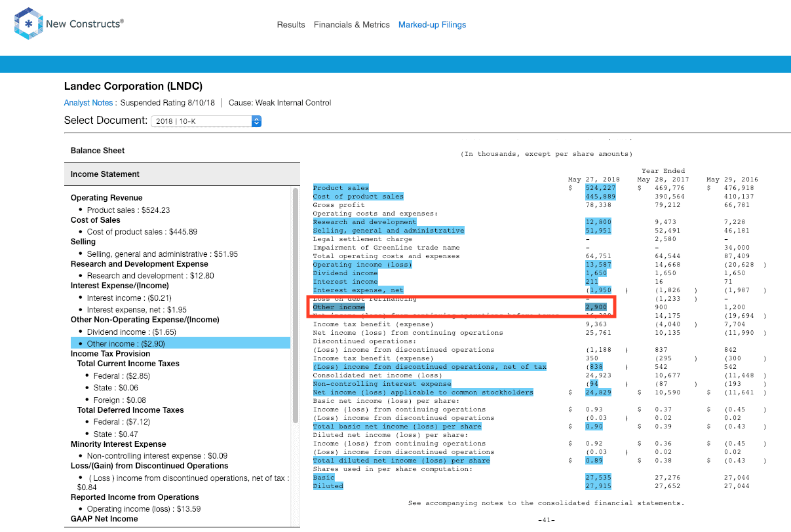Click highlighted 'Product sales' label in the filing
Viewport: 791px width, 532px height.
point(341,188)
